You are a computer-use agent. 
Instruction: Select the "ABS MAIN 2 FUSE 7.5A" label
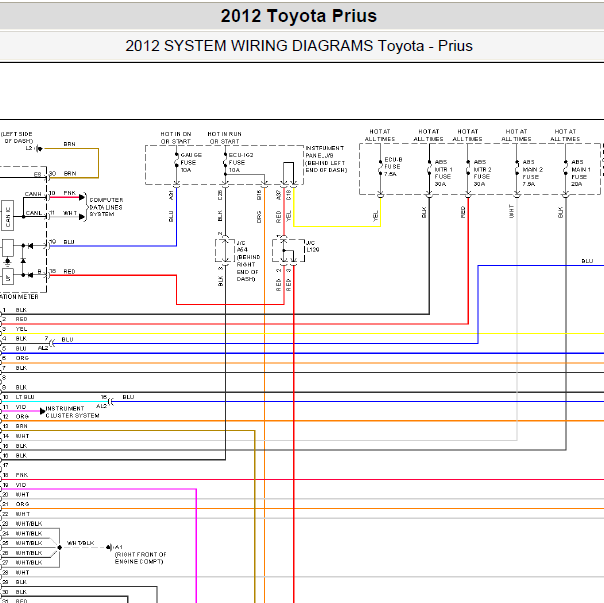pyautogui.click(x=532, y=173)
